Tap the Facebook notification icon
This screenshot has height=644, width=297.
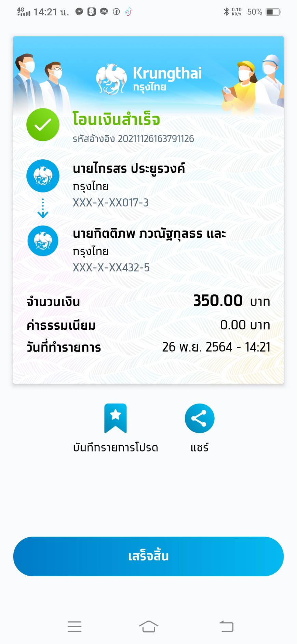pyautogui.click(x=116, y=12)
